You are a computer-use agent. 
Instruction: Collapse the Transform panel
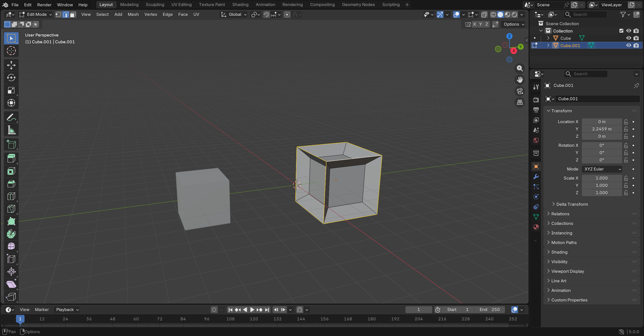coord(592,111)
